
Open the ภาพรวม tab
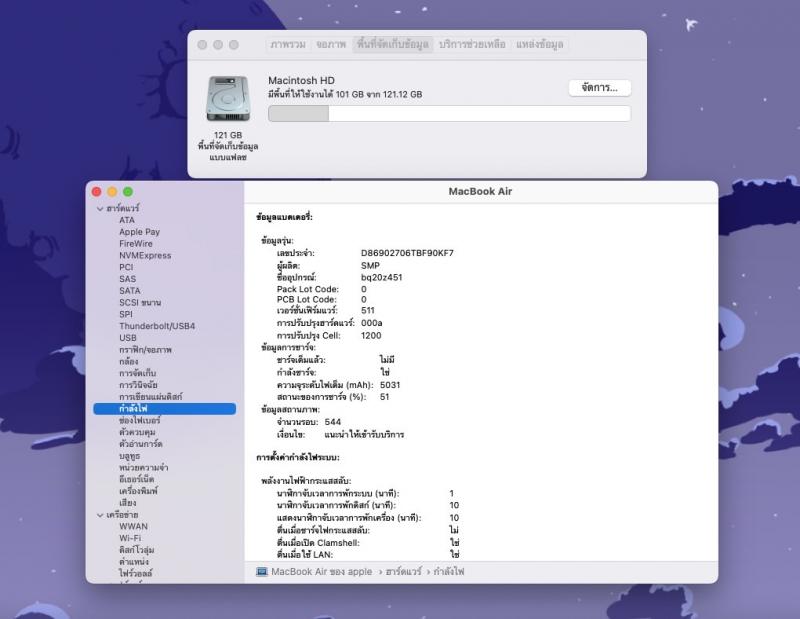click(288, 44)
